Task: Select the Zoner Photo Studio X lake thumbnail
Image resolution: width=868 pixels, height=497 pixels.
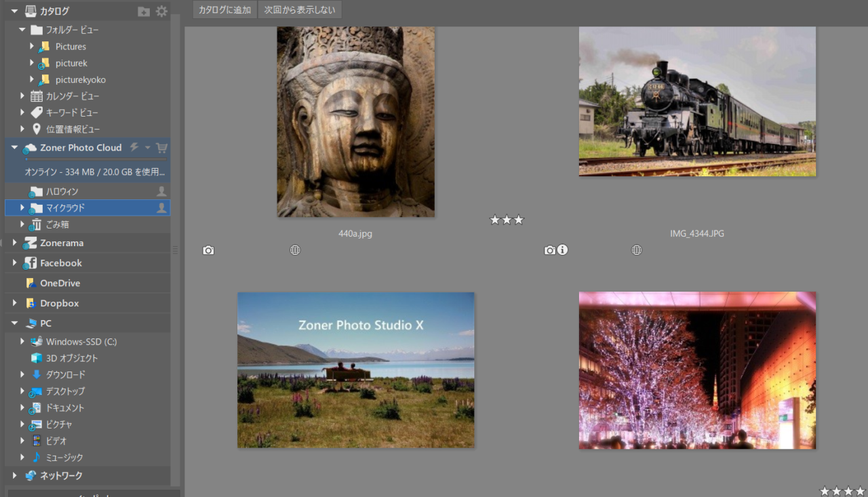Action: (356, 370)
